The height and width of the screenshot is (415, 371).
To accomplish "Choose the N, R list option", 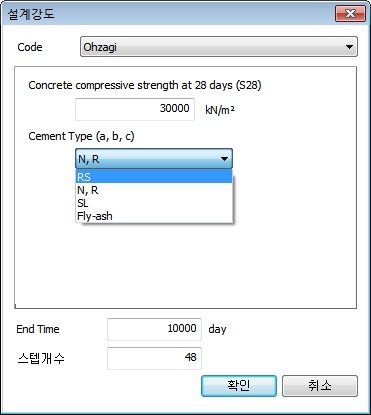I will [154, 190].
